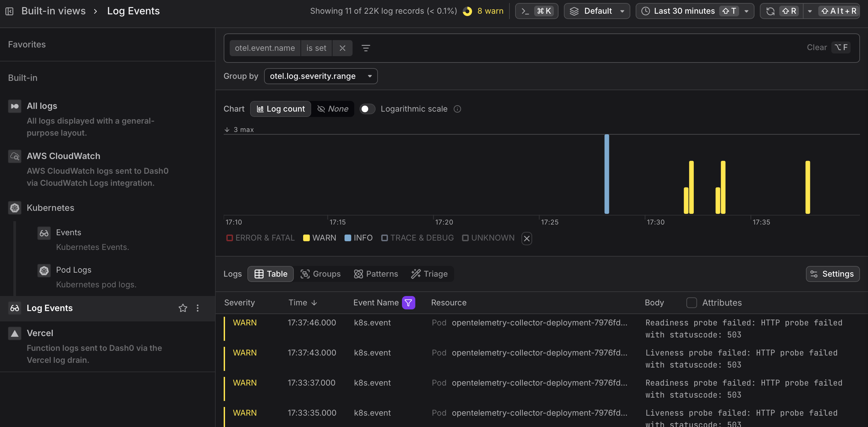The width and height of the screenshot is (868, 427).
Task: Open the Pod Logs icon
Action: (44, 270)
